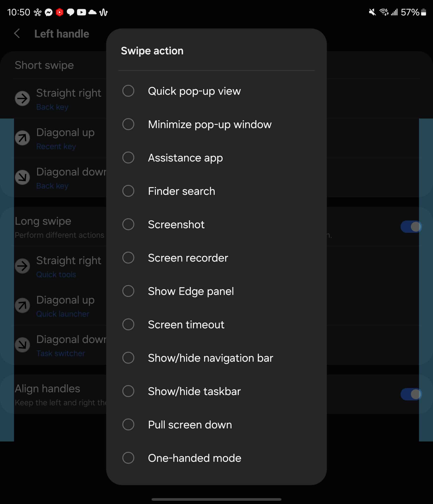Image resolution: width=433 pixels, height=504 pixels.
Task: Tap the Messenger notification icon in status bar
Action: (49, 12)
